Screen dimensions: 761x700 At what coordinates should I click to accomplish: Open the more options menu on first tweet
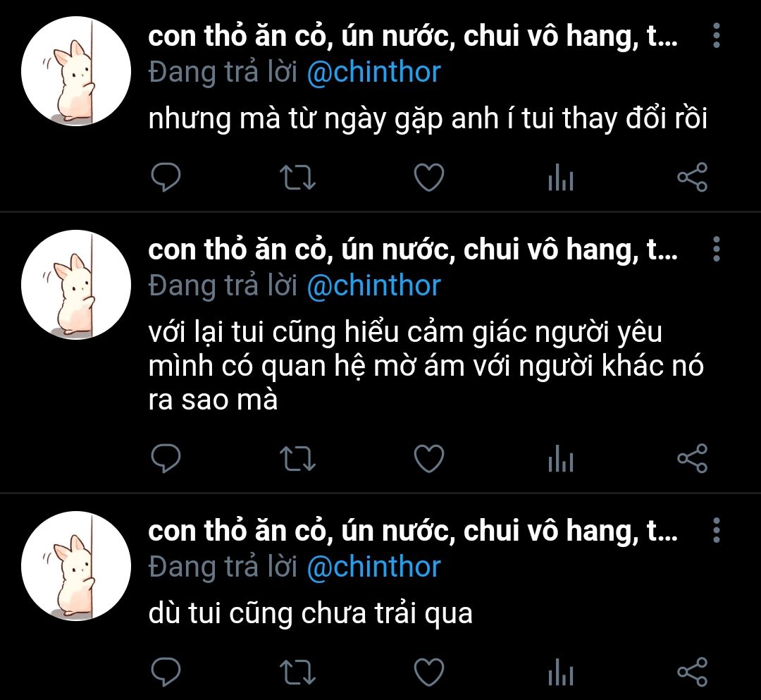pos(717,35)
